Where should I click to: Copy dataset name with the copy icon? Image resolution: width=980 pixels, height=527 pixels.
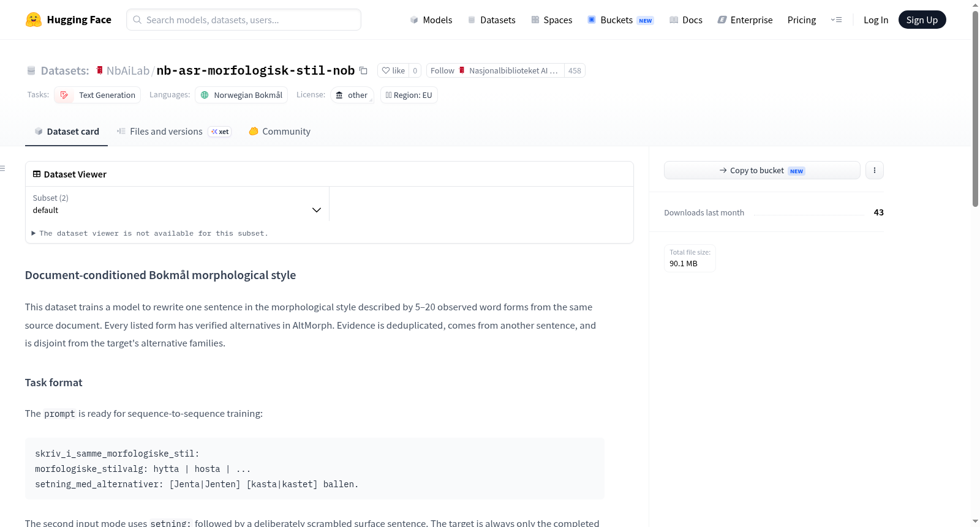point(363,70)
